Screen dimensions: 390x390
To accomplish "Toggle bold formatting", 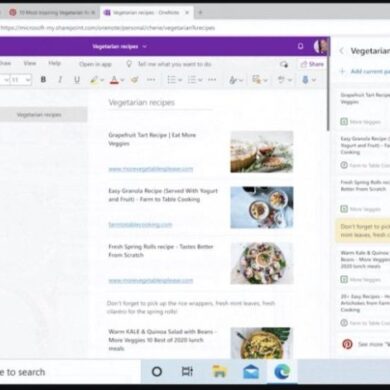I will pos(43,80).
